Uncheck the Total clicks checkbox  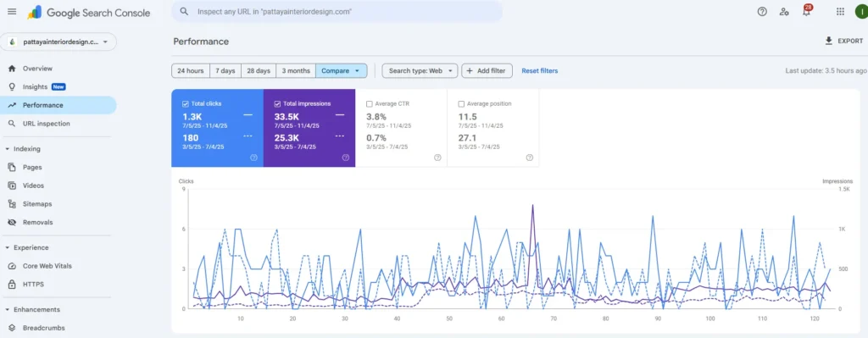point(186,103)
